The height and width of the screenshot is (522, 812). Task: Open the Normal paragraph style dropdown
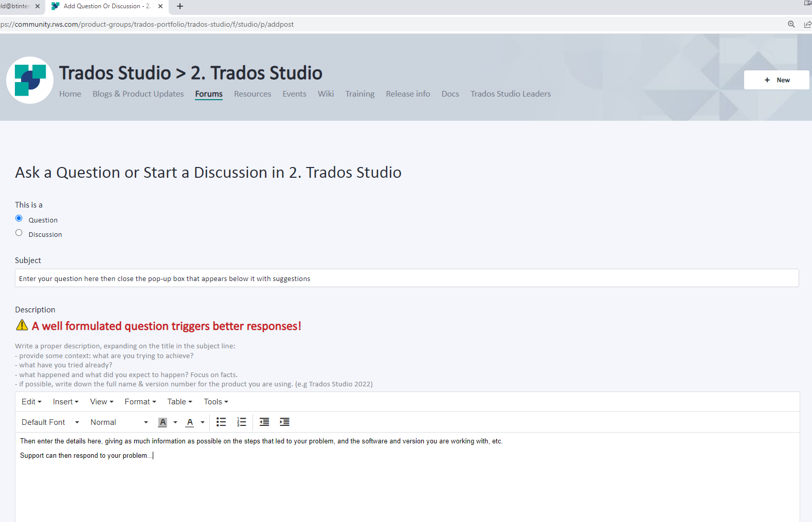point(119,422)
